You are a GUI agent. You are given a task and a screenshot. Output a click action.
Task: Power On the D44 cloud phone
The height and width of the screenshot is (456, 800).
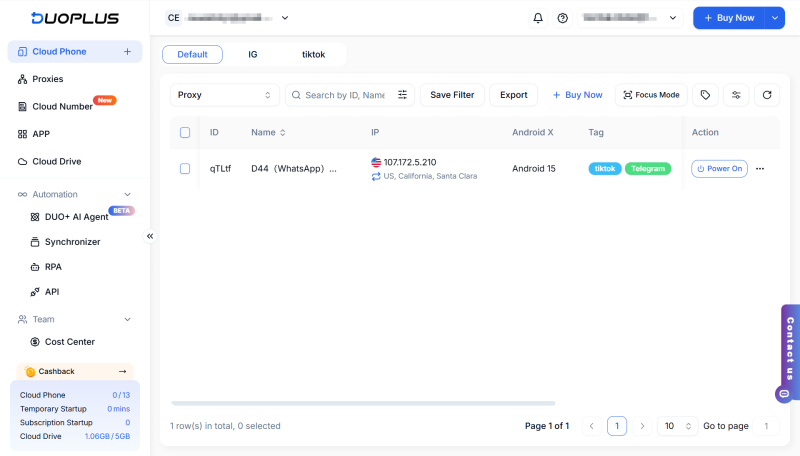719,169
